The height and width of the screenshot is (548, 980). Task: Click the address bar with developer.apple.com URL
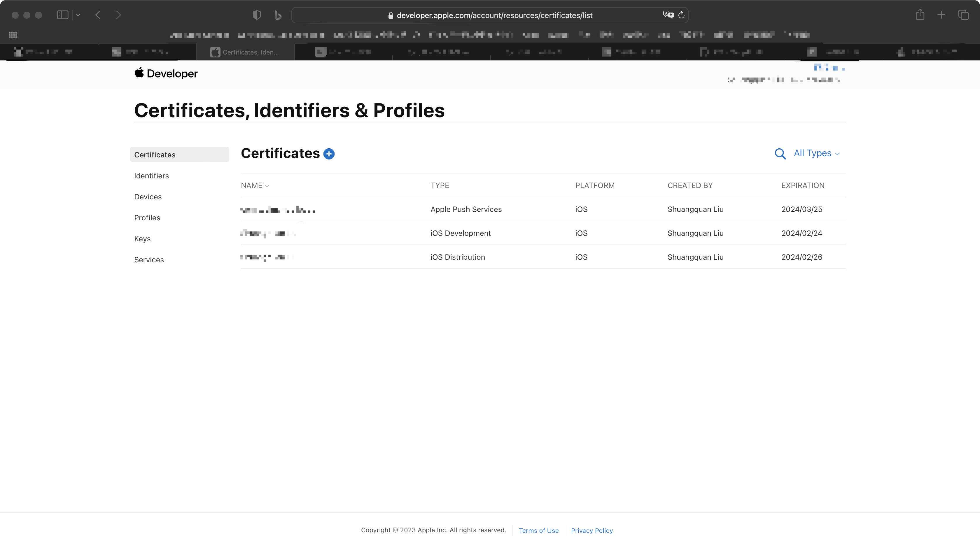[x=490, y=15]
